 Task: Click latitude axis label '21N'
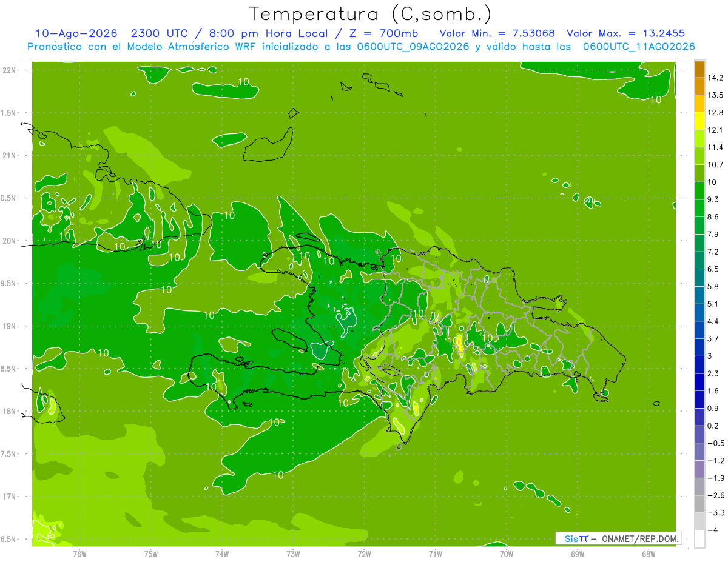[9, 155]
